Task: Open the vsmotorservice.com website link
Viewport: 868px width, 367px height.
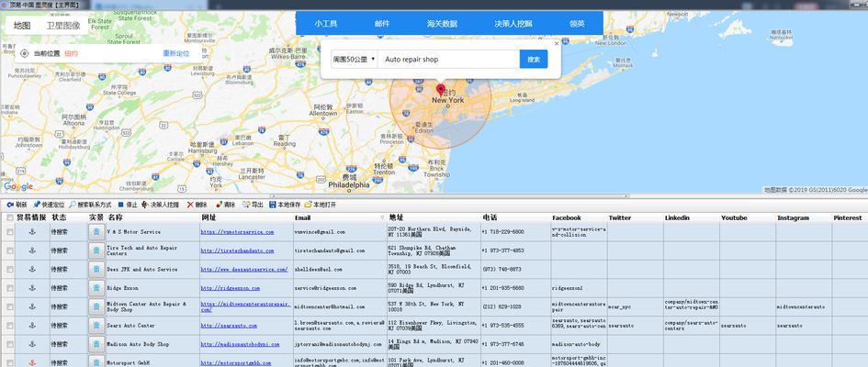Action: pos(237,232)
